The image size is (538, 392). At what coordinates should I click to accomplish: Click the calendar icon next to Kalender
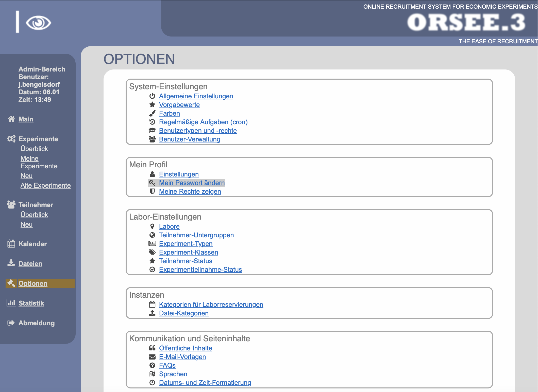(11, 244)
